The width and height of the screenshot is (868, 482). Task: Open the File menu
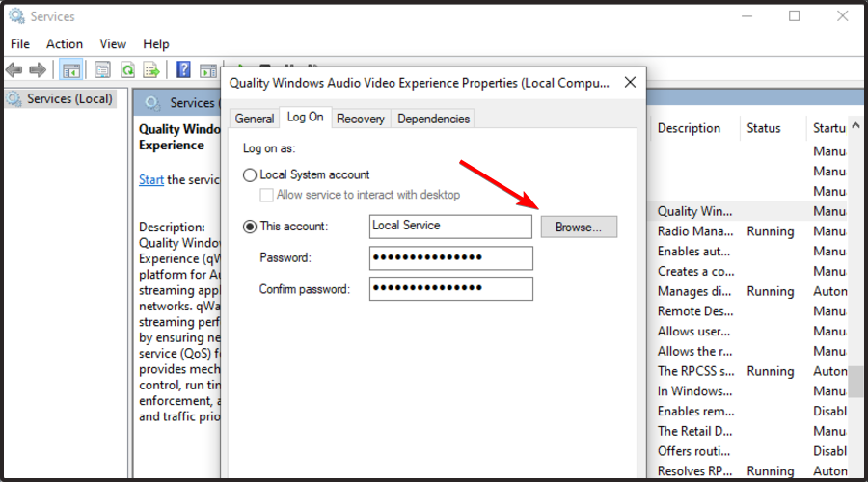[20, 43]
